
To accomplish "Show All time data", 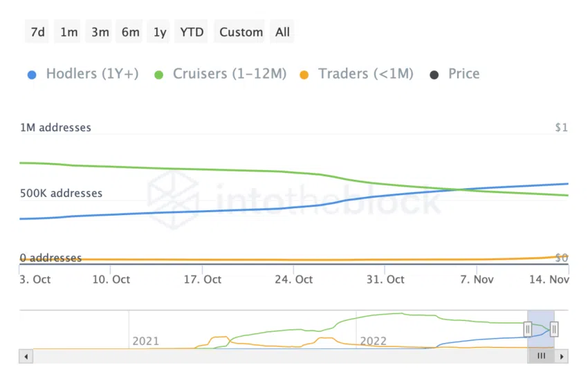I will tap(282, 32).
